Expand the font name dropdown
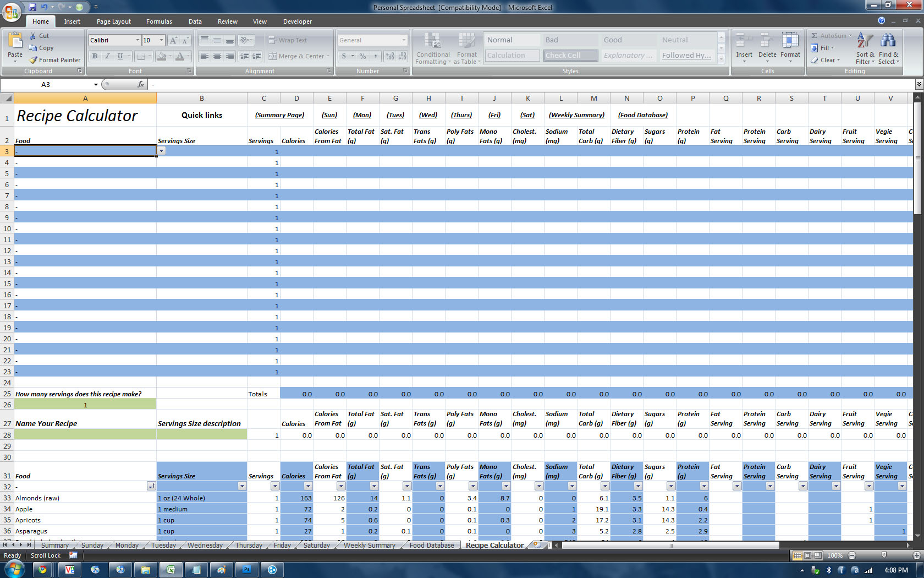The height and width of the screenshot is (578, 924). click(137, 40)
